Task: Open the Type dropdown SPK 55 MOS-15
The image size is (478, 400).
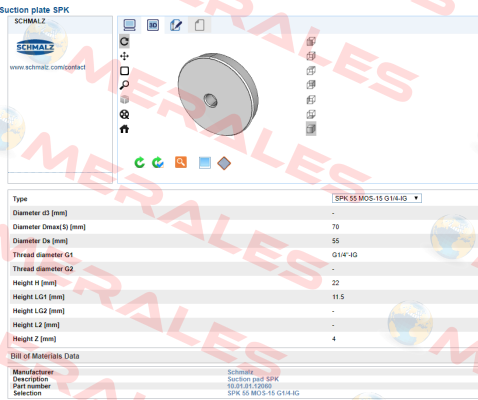Action: pos(377,198)
